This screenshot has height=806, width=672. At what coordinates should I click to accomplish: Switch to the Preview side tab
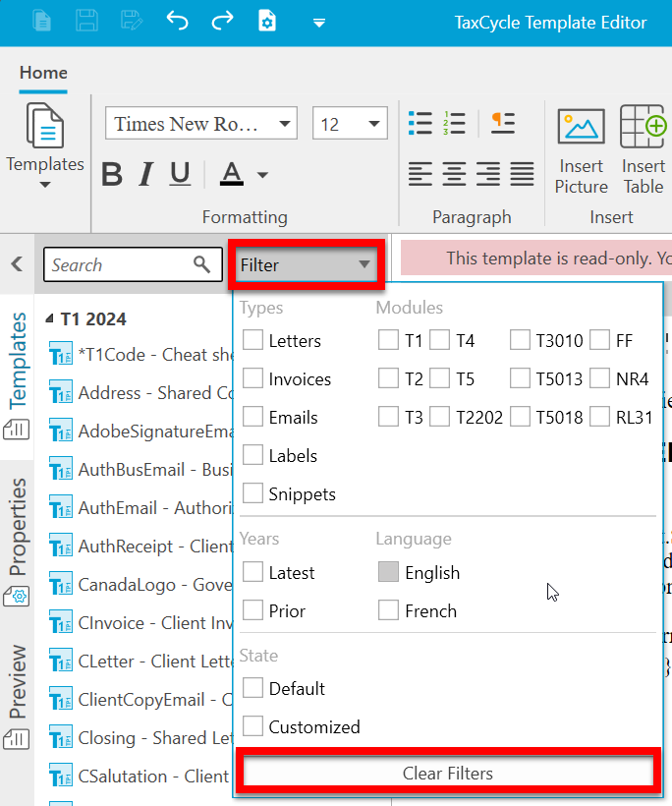[x=17, y=697]
